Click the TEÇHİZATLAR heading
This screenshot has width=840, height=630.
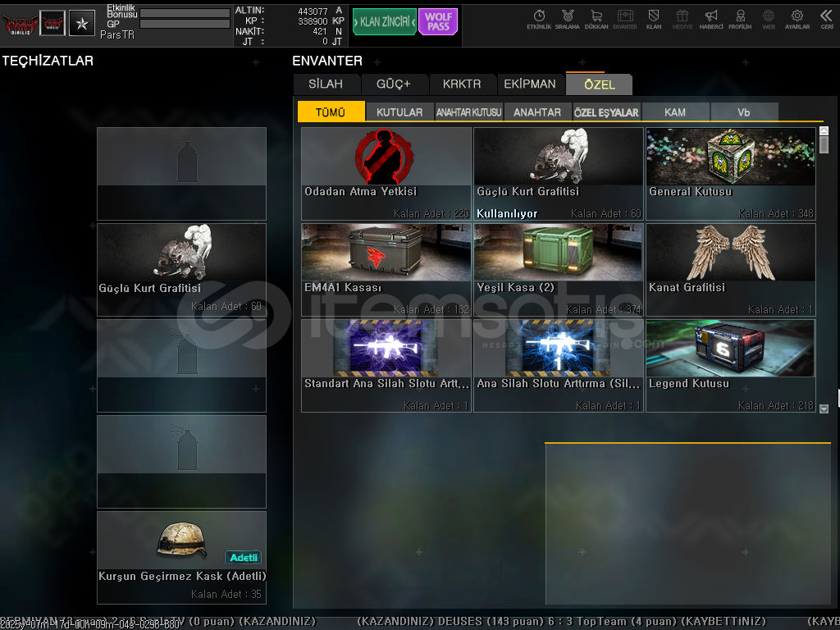pyautogui.click(x=48, y=61)
